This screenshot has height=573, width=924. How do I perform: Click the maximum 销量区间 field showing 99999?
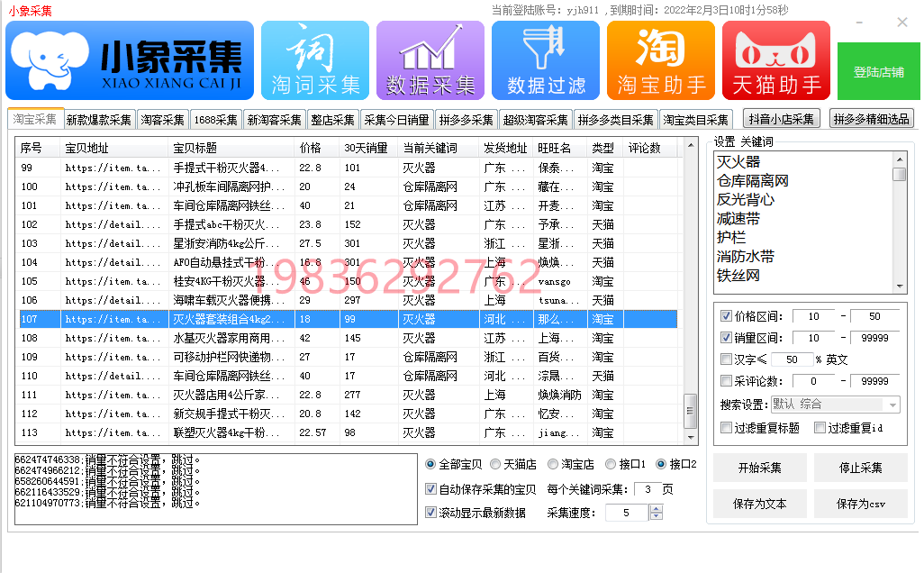874,338
